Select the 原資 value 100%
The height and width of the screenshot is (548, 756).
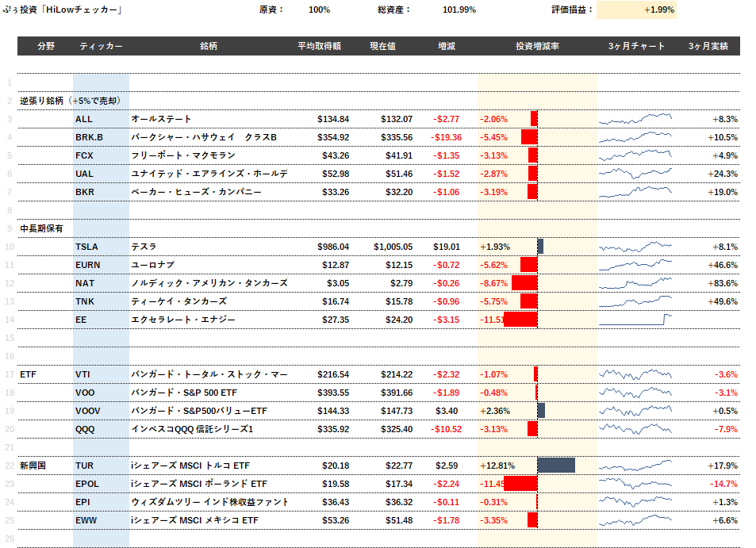click(x=319, y=10)
